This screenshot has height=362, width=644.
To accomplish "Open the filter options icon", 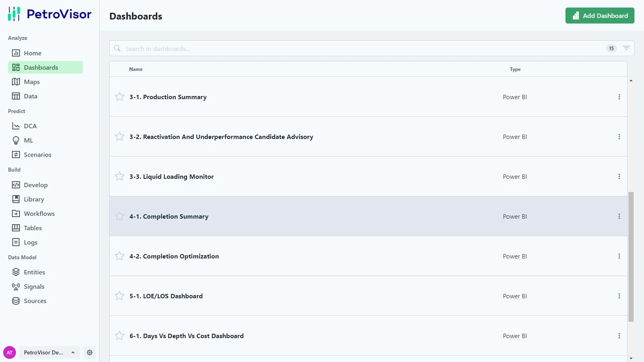I will pos(626,48).
